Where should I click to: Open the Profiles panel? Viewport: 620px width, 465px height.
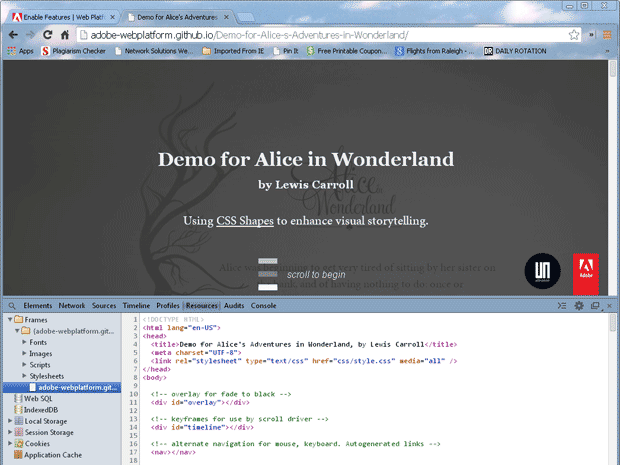[x=168, y=306]
